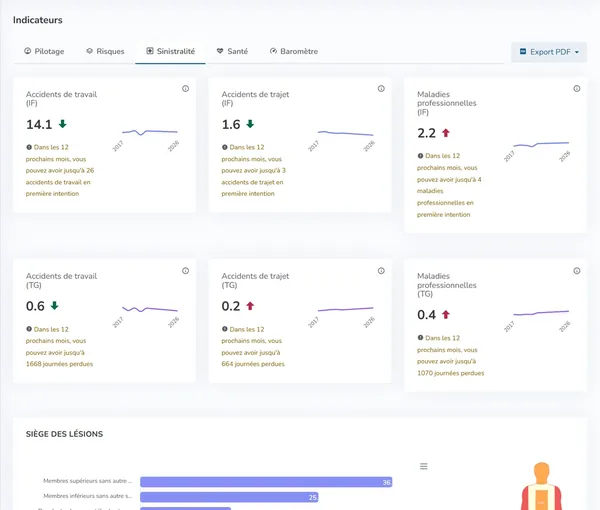
Task: Open the chart hamburger menu in Siège des lésions
Action: click(424, 466)
